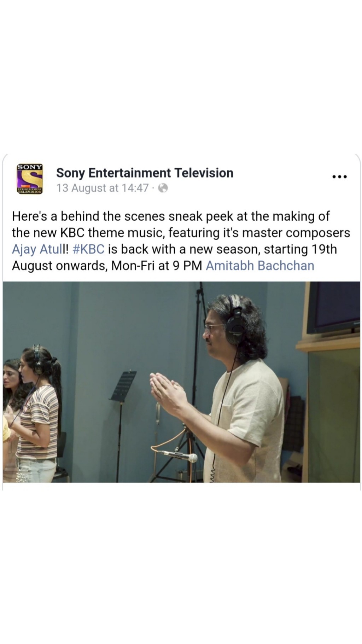The image size is (362, 644).
Task: Visit the Amitabh Bachchan tagged profile
Action: click(260, 266)
